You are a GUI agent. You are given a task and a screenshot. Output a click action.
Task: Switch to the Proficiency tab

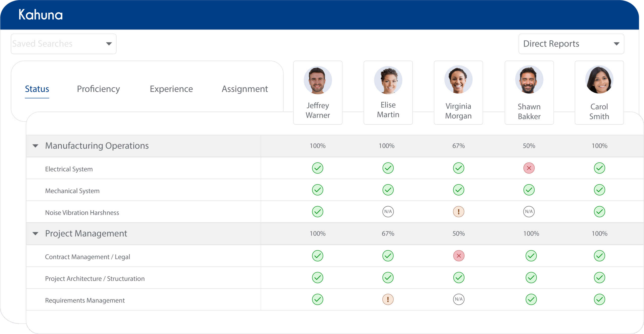point(98,89)
